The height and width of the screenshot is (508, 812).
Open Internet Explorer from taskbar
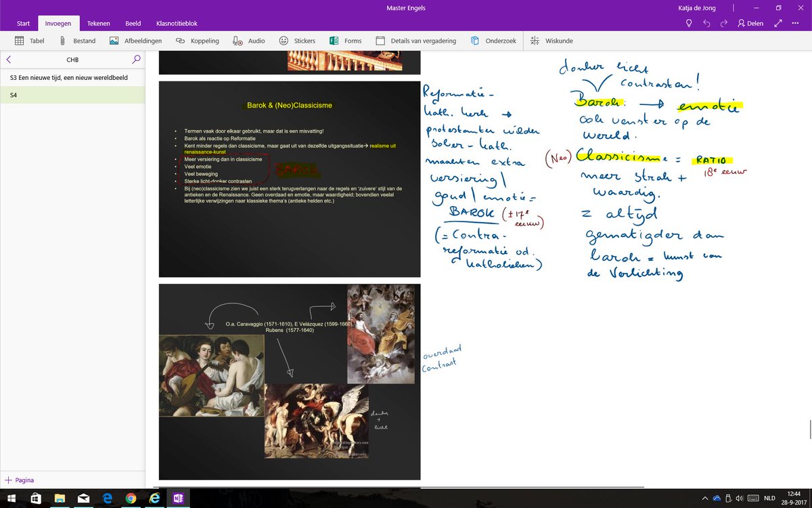(154, 498)
